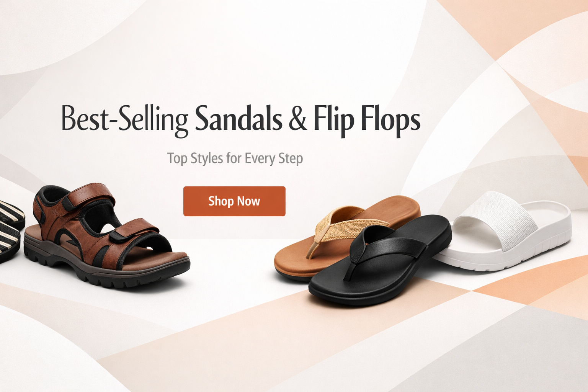Select the brown leather sport sandal
The width and height of the screenshot is (588, 392).
click(x=107, y=236)
